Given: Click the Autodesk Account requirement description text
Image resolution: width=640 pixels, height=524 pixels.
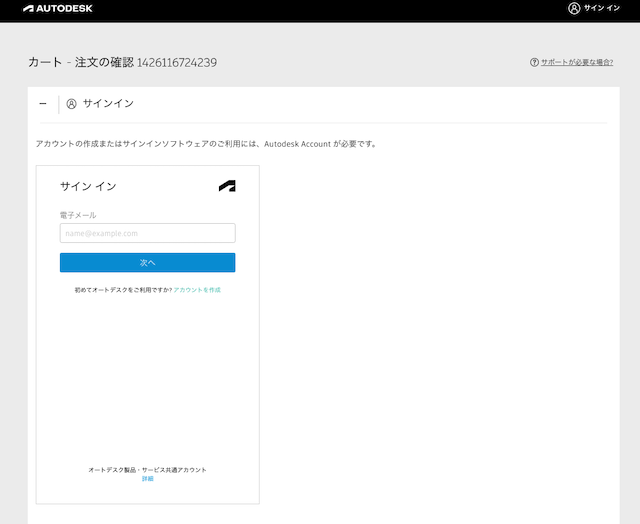Looking at the screenshot, I should point(206,144).
